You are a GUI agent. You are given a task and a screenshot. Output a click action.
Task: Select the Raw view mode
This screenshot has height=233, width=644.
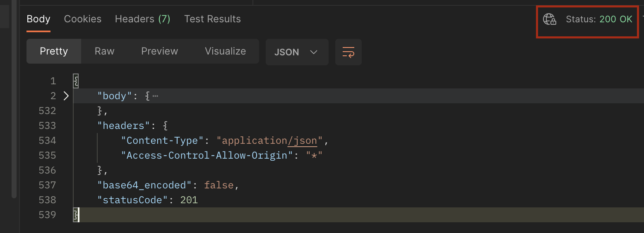(x=104, y=51)
